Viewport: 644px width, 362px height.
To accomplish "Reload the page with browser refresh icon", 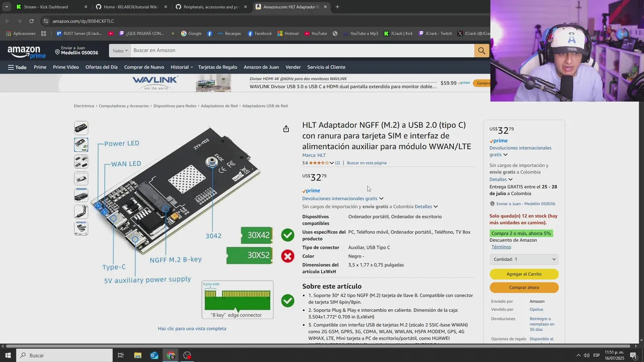I will click(31, 21).
